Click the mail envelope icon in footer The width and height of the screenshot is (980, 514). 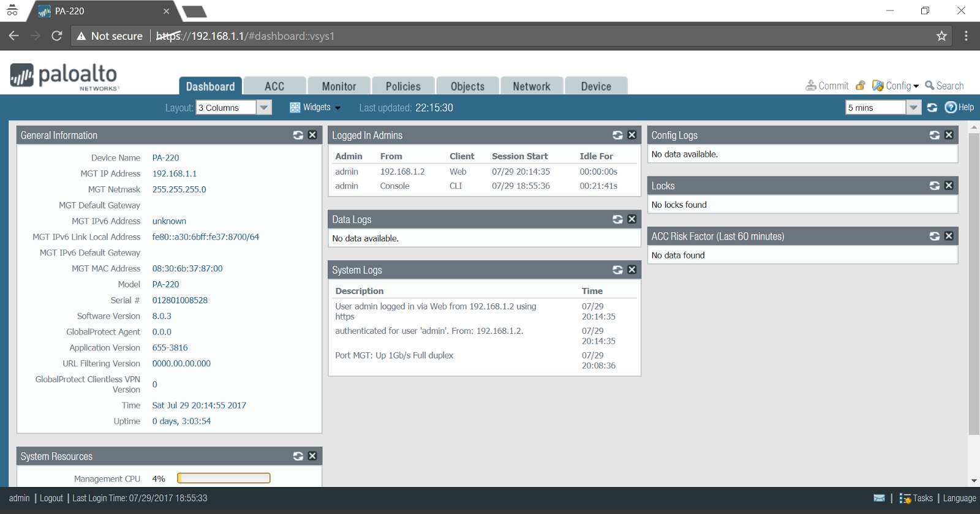[x=879, y=498]
